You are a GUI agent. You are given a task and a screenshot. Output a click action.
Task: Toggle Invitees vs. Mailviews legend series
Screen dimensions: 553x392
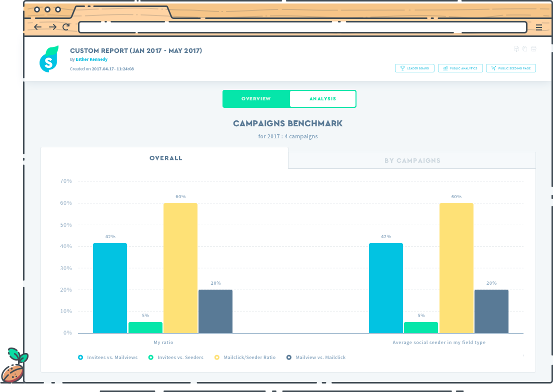(x=108, y=358)
